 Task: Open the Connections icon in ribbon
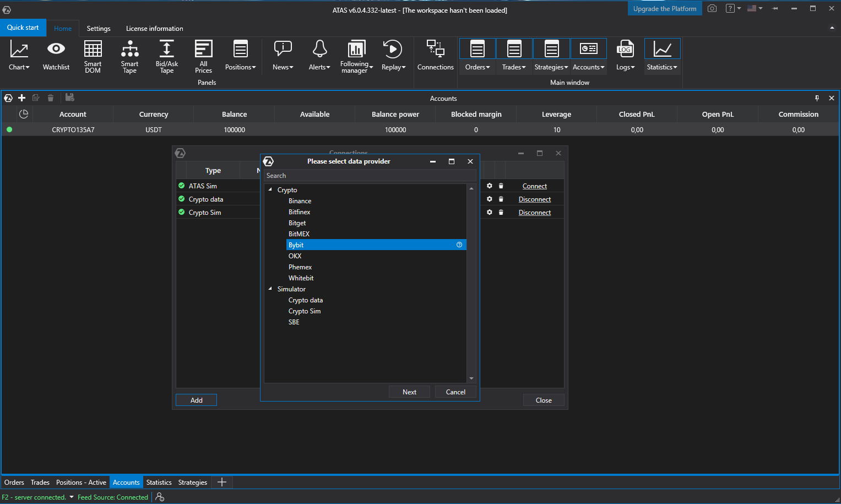436,48
